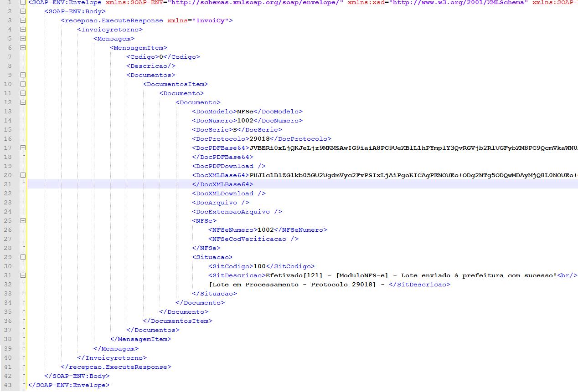Collapse the DocPDFBase64 fold marker
The height and width of the screenshot is (392, 578).
[x=23, y=148]
